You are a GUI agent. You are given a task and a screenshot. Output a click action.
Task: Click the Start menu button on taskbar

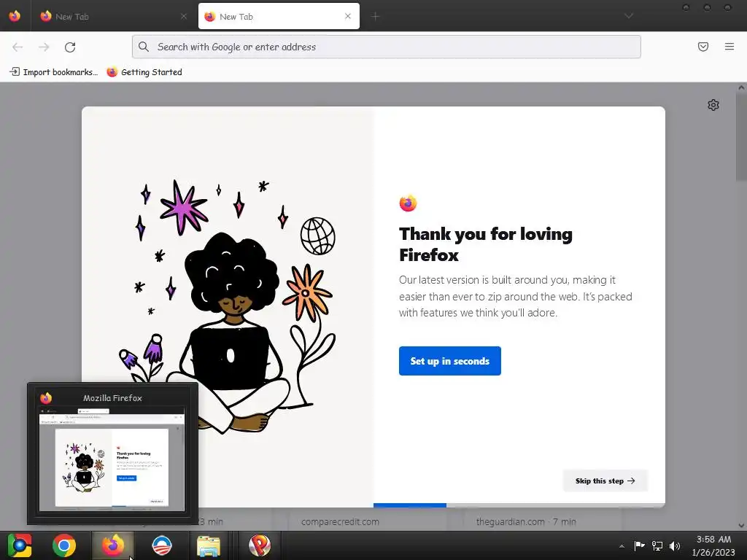coord(20,545)
